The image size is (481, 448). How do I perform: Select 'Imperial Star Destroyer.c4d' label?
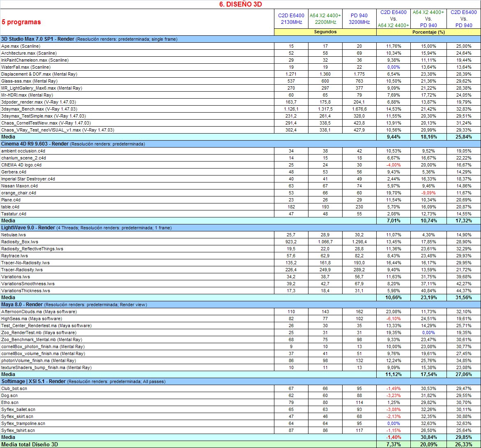(x=28, y=179)
